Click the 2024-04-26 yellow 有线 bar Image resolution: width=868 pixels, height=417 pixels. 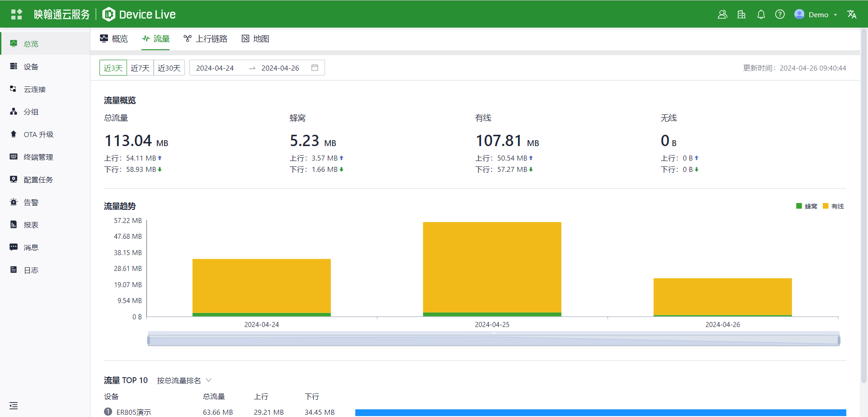coord(722,297)
